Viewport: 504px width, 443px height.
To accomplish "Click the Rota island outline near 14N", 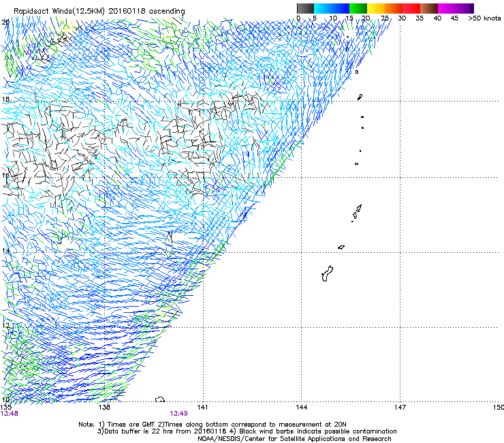I will click(x=341, y=247).
